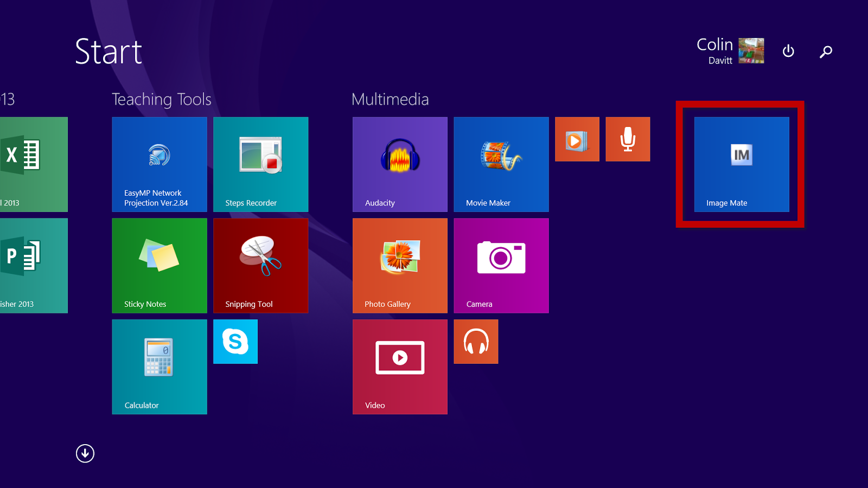Open the search magnifier icon
This screenshot has width=868, height=488.
click(826, 52)
